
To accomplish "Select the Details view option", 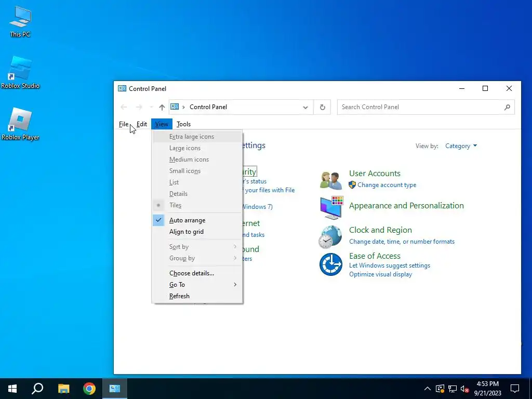I will [197, 194].
